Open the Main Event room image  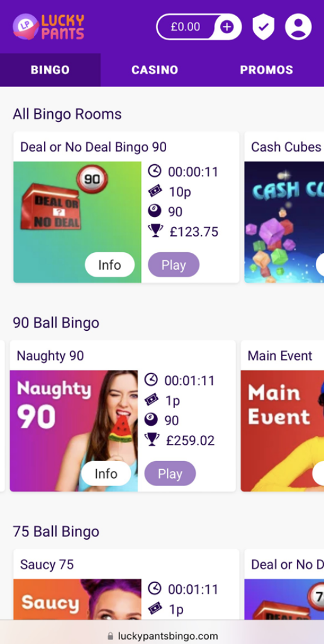282,431
